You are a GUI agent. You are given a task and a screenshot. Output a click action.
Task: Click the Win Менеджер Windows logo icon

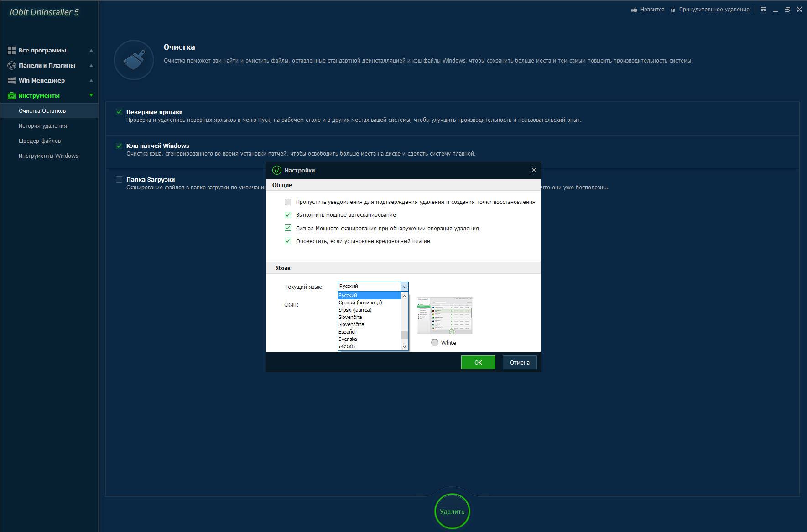click(x=11, y=80)
